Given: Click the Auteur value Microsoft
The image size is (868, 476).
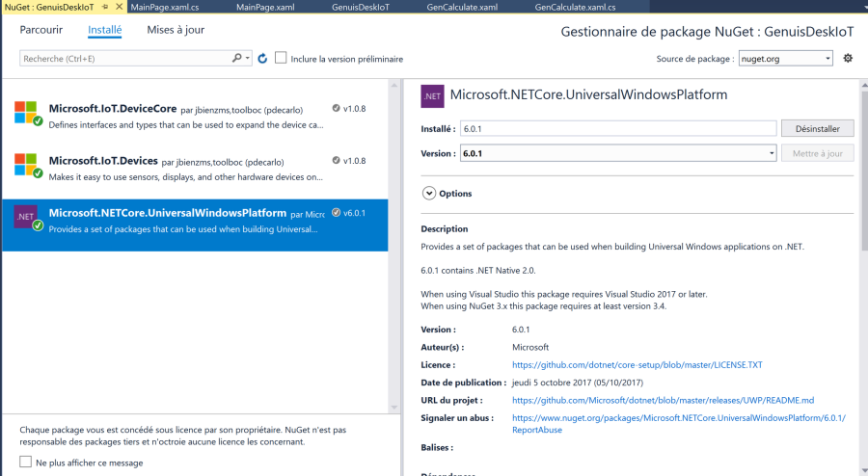Looking at the screenshot, I should pyautogui.click(x=530, y=347).
